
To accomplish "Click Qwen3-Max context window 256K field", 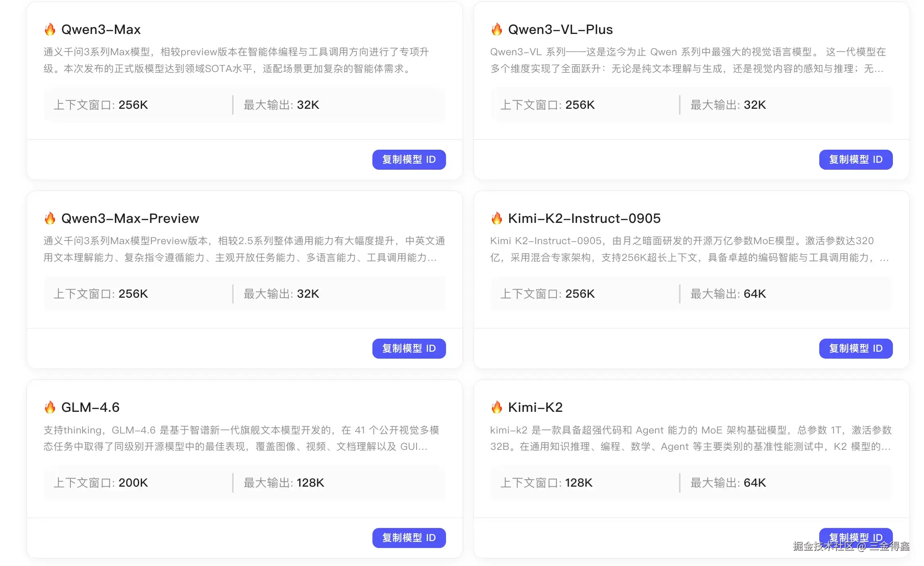I will (x=101, y=105).
